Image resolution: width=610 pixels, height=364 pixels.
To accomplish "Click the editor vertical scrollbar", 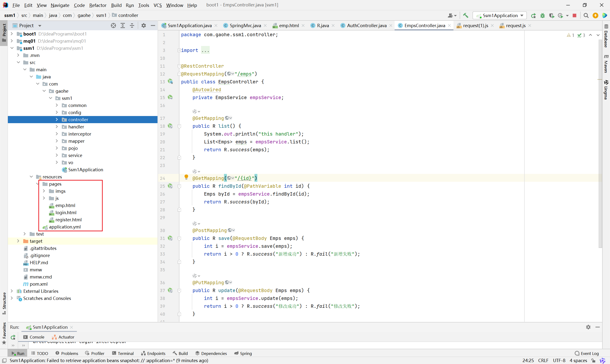I will pyautogui.click(x=600, y=147).
